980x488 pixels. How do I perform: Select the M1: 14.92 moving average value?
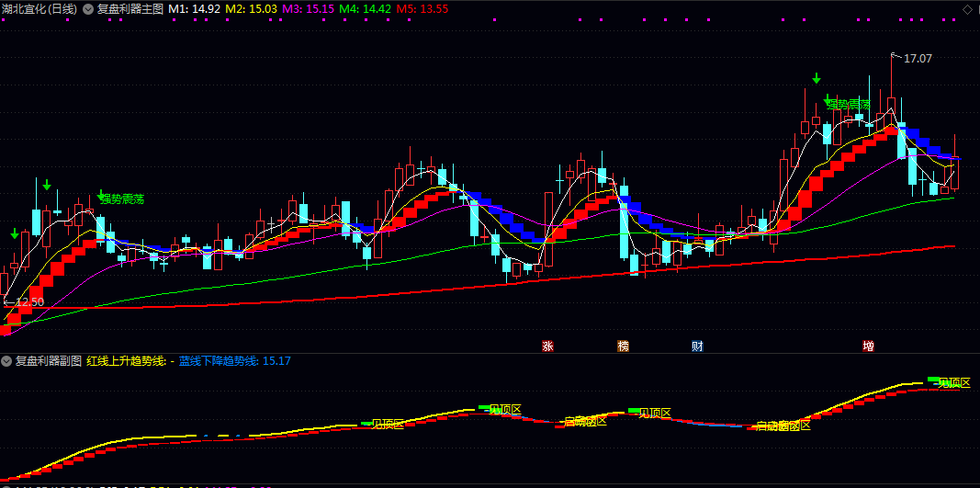195,9
